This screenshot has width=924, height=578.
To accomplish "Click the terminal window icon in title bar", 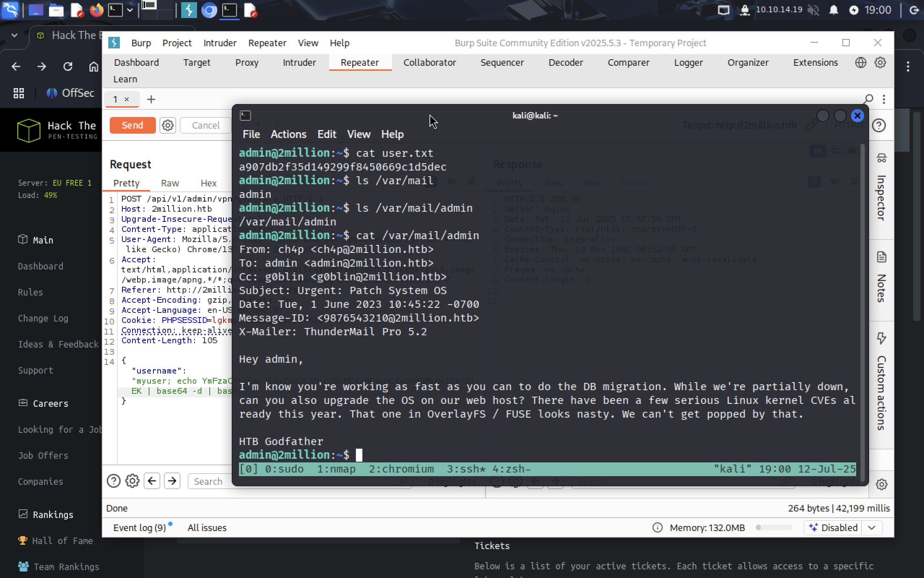I will point(245,116).
